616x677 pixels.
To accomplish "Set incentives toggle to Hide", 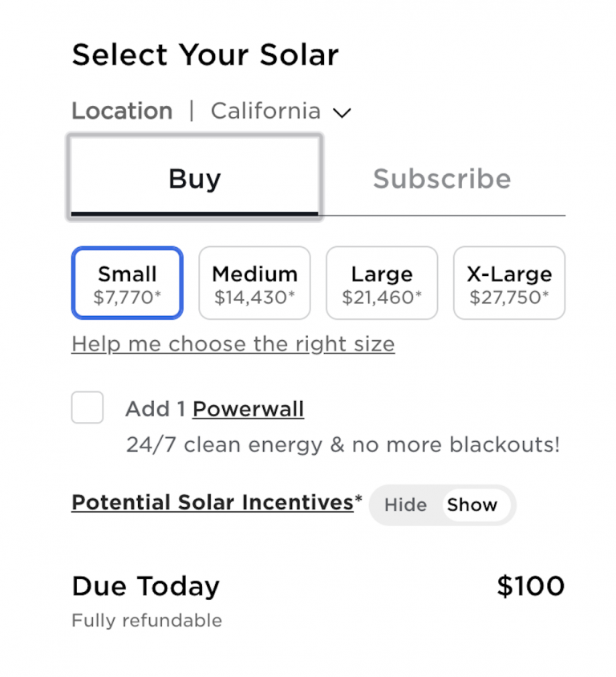I will pos(405,505).
